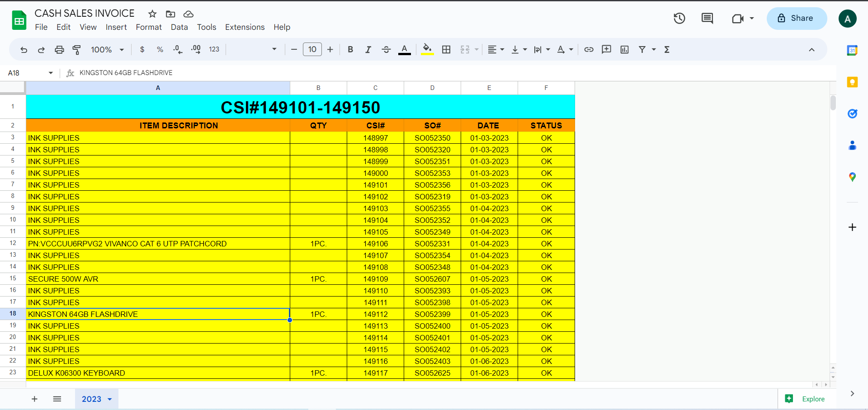Select the paint format tool

[x=77, y=50]
